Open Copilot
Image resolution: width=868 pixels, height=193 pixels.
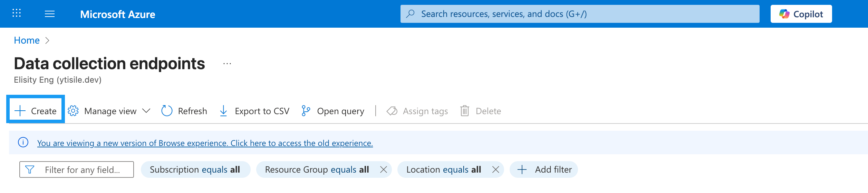pos(801,14)
